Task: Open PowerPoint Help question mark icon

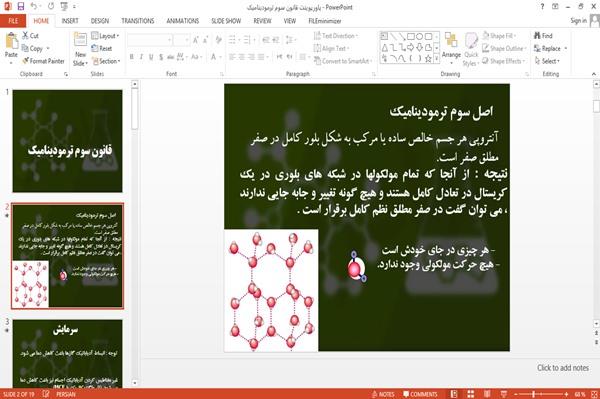Action: coord(542,7)
